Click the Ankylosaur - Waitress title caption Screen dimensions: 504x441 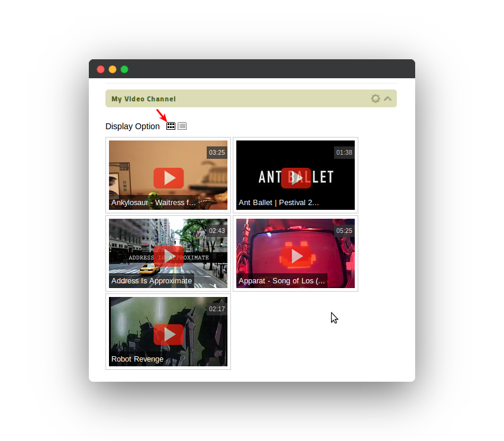point(153,203)
